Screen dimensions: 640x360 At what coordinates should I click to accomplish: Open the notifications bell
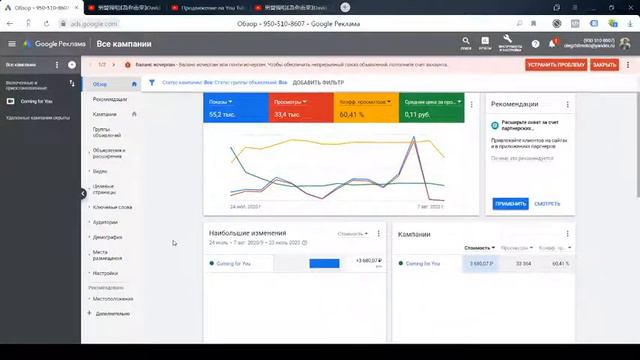coord(552,44)
